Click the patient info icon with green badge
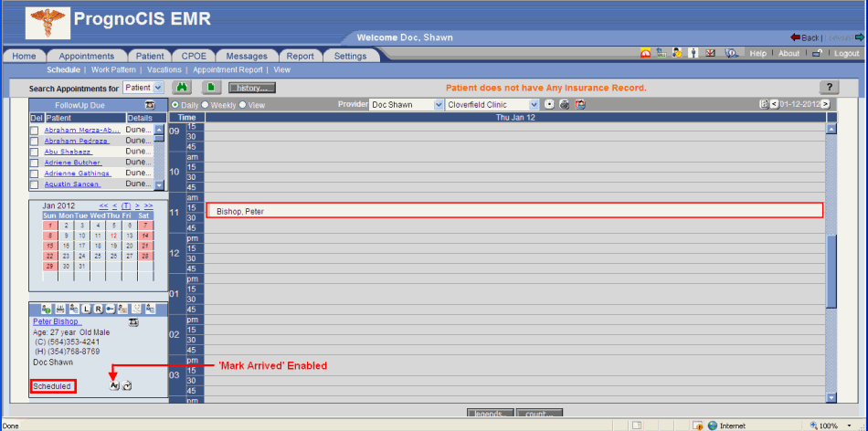The height and width of the screenshot is (431, 868). 46,309
